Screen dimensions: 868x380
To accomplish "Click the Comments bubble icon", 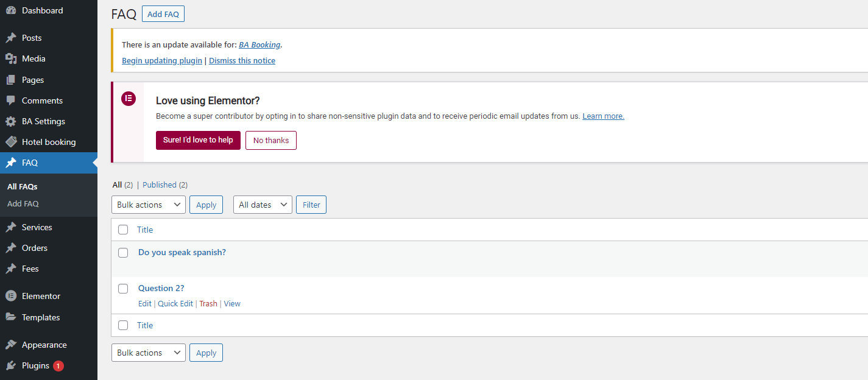I will [11, 100].
